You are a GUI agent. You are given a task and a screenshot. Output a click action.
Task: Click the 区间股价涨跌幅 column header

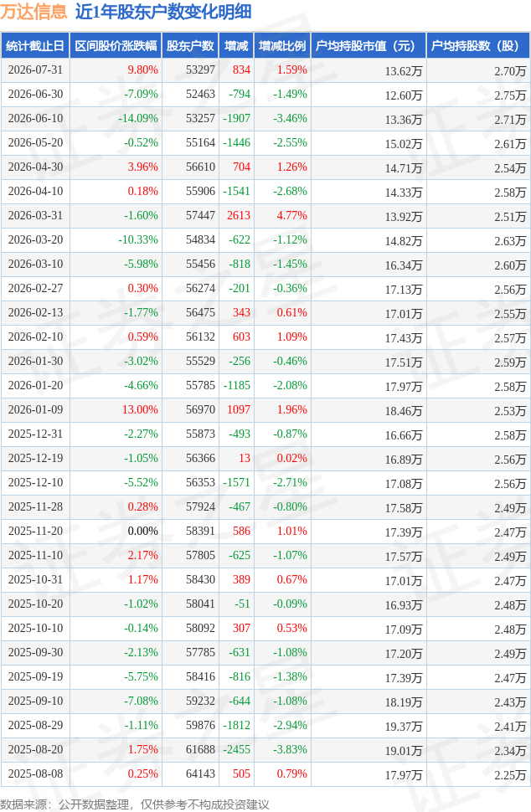(116, 45)
